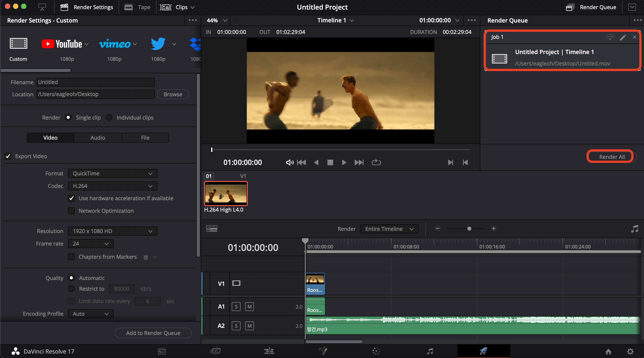Viewport: 644px width, 358px height.
Task: Open the Fairlight audio page icon
Action: [x=430, y=351]
